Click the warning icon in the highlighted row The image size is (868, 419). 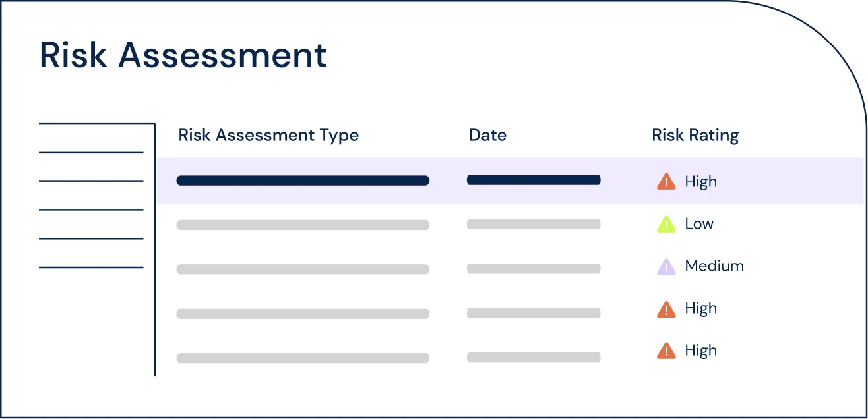pos(666,182)
